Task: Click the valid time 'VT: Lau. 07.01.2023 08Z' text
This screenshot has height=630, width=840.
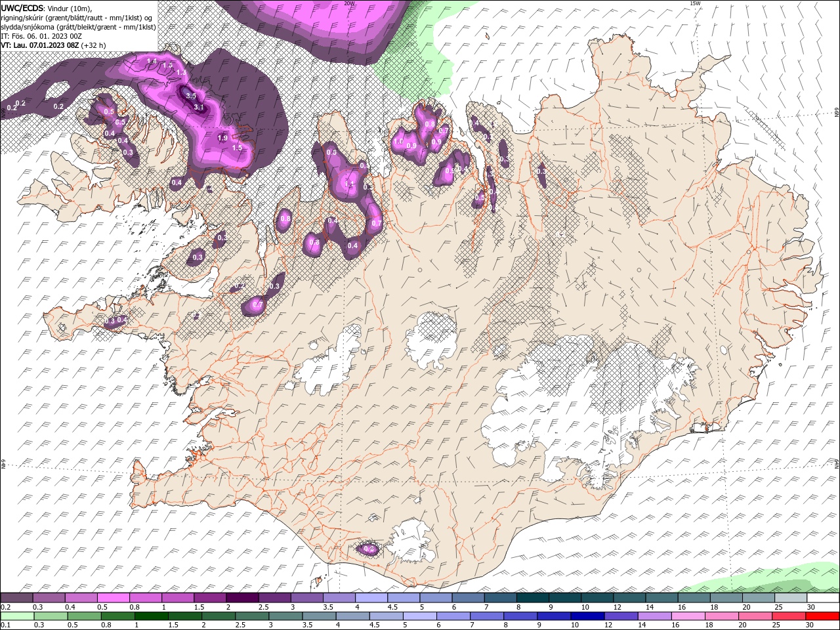Action: 40,45
